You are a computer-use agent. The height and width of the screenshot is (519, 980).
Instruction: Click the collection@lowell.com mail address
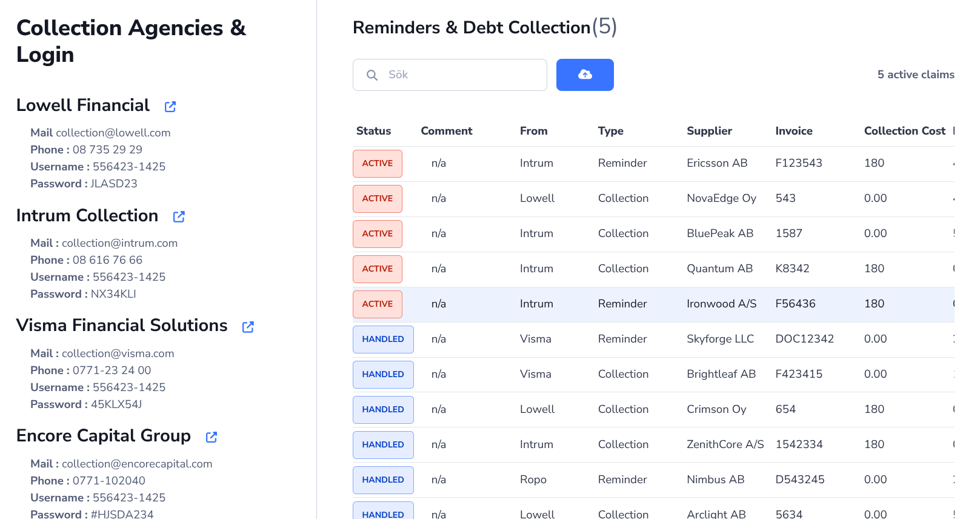pyautogui.click(x=113, y=133)
